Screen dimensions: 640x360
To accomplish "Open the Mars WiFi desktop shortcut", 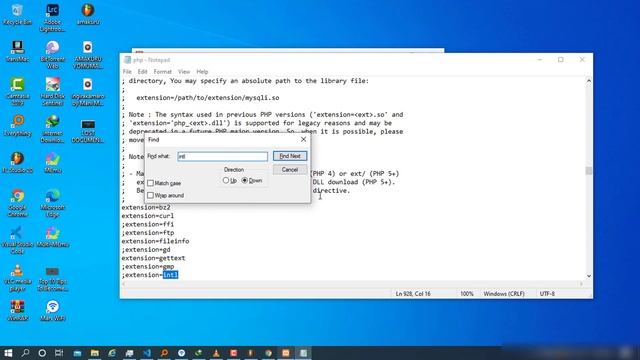I will pyautogui.click(x=52, y=311).
